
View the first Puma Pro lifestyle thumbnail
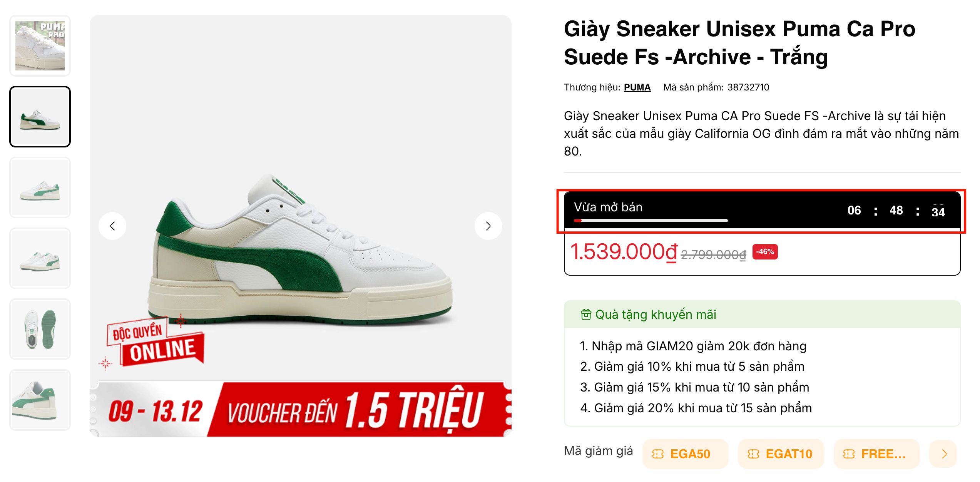(40, 46)
